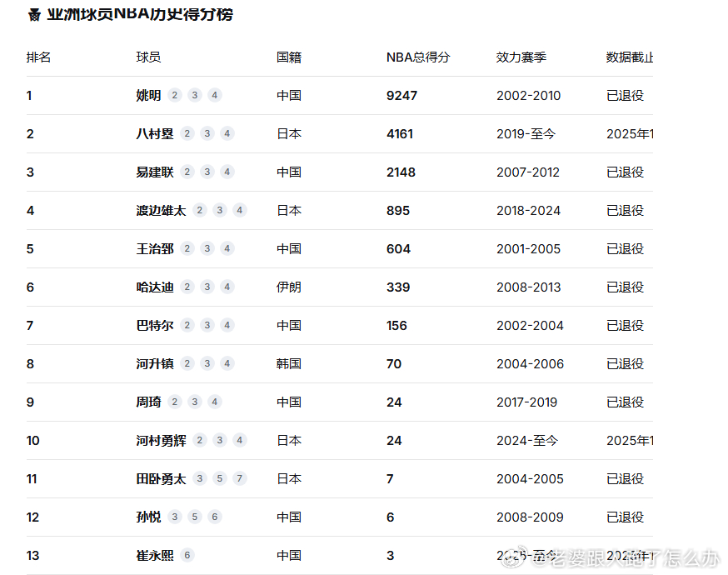Open citation badge 5 next to 田卧勇太

tap(220, 478)
